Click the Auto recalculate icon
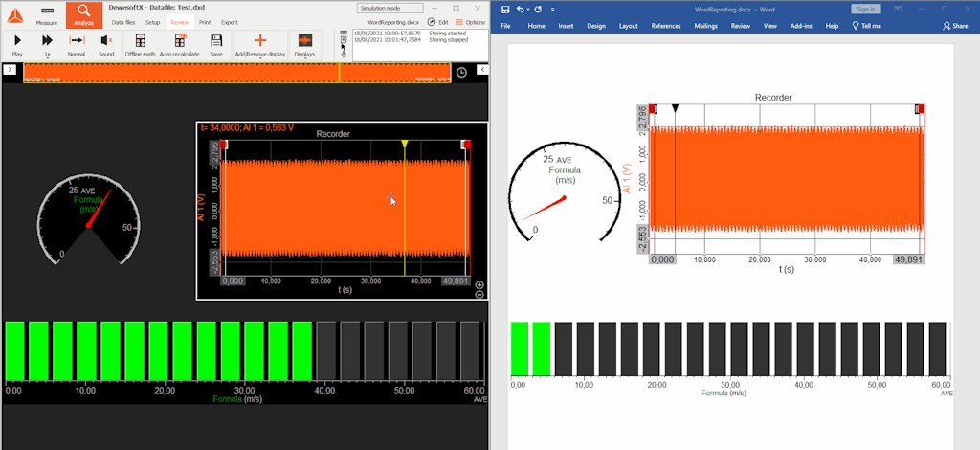Screen dimensions: 980x450 click(x=179, y=45)
